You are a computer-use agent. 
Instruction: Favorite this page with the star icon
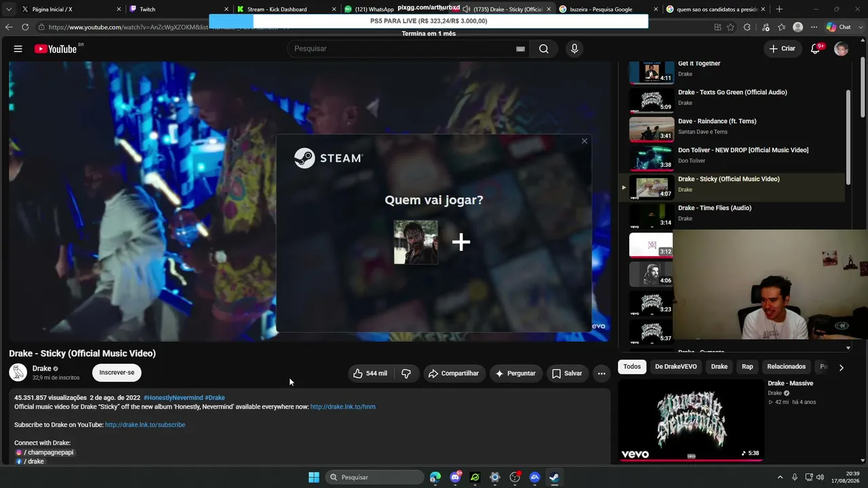click(730, 27)
